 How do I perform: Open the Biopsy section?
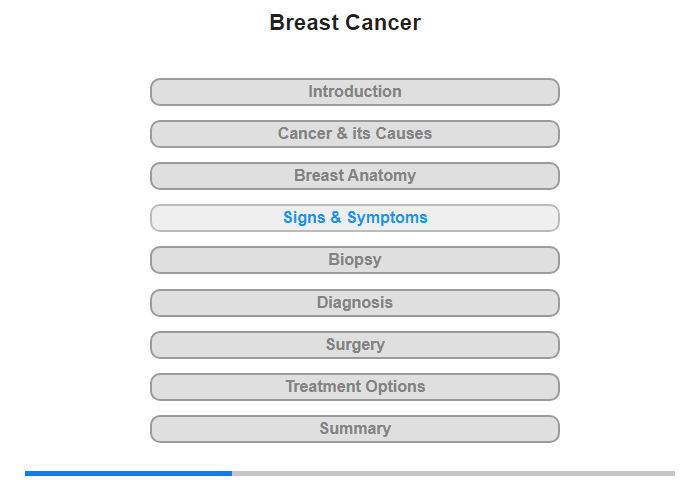click(354, 260)
